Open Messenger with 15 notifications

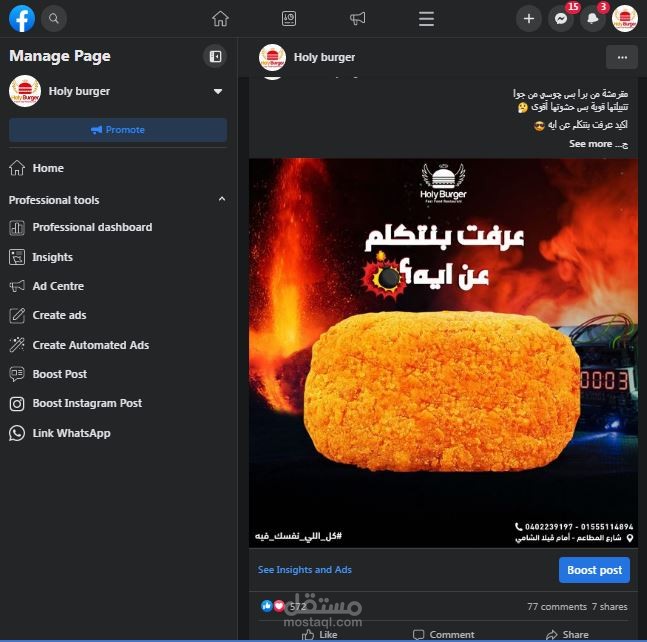pos(561,19)
